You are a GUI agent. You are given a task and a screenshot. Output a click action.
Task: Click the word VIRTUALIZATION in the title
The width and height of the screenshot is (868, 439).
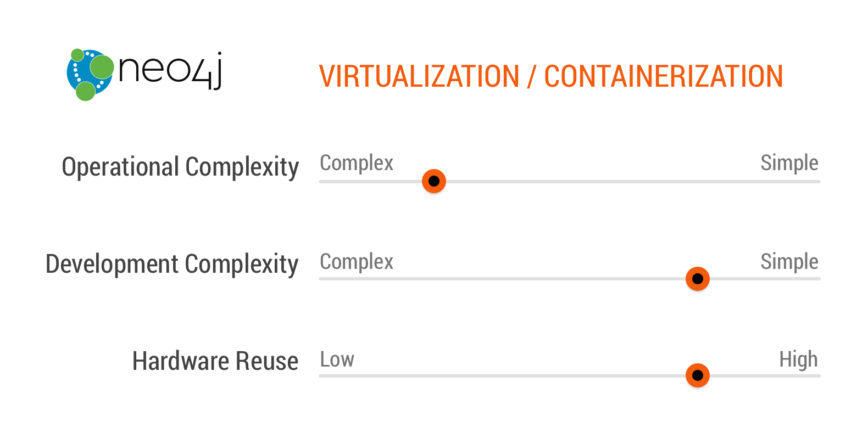tap(419, 76)
